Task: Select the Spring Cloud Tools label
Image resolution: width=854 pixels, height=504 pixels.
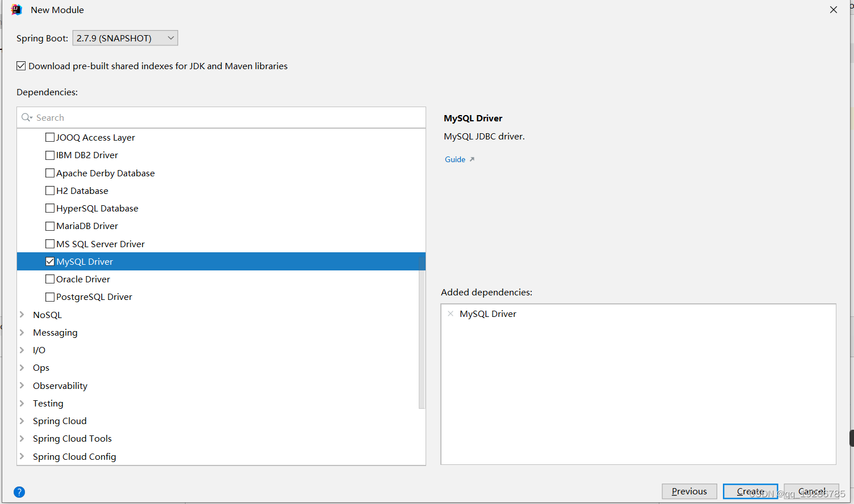Action: (x=72, y=438)
